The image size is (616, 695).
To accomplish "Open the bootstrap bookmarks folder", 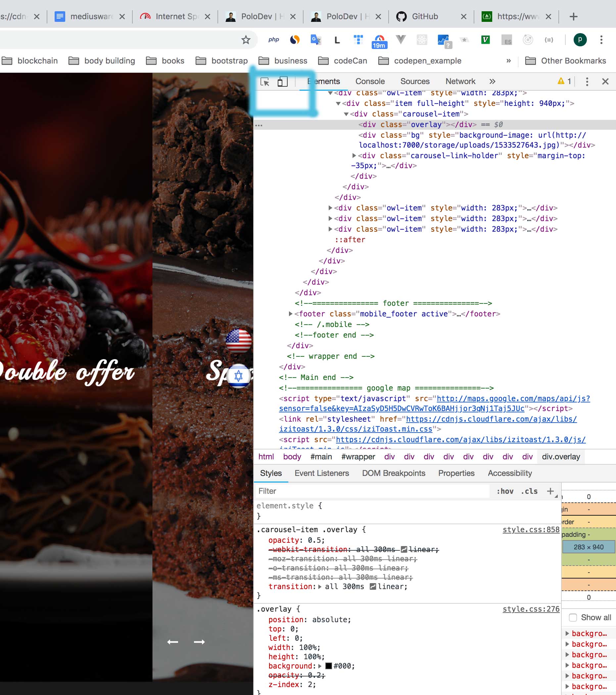I will tap(222, 61).
